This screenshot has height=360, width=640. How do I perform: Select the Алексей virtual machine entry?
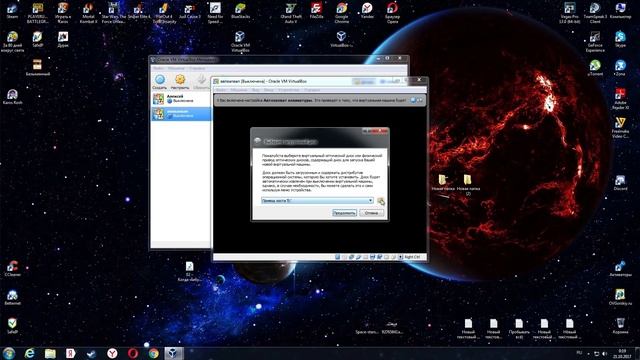click(181, 98)
